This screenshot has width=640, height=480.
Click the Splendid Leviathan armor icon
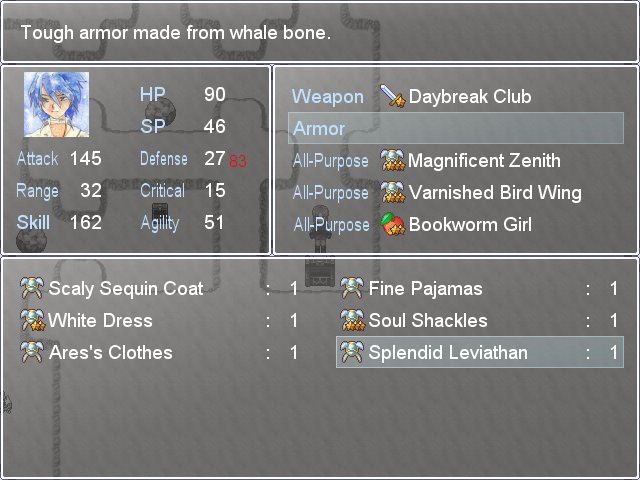click(x=352, y=352)
